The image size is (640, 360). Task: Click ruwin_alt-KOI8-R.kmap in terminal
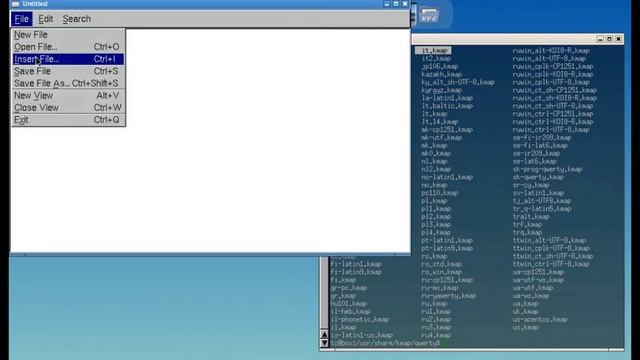(551, 51)
